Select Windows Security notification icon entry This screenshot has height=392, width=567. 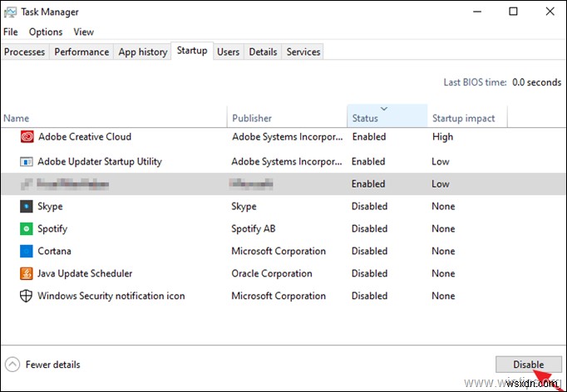pos(111,296)
